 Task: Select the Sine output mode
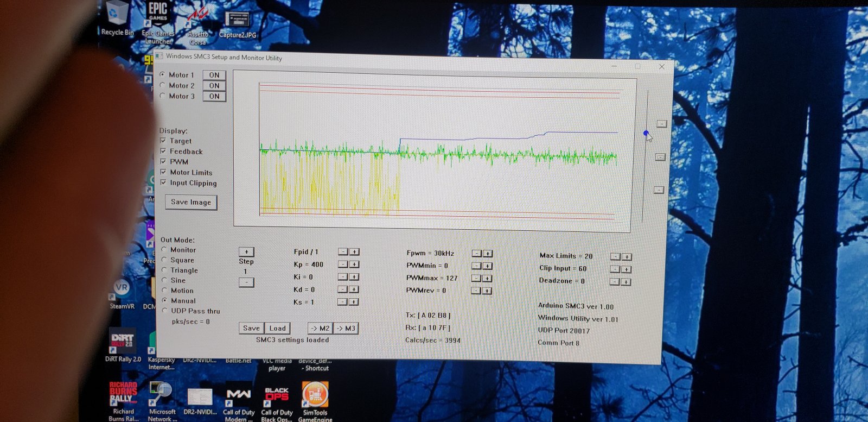(x=164, y=280)
